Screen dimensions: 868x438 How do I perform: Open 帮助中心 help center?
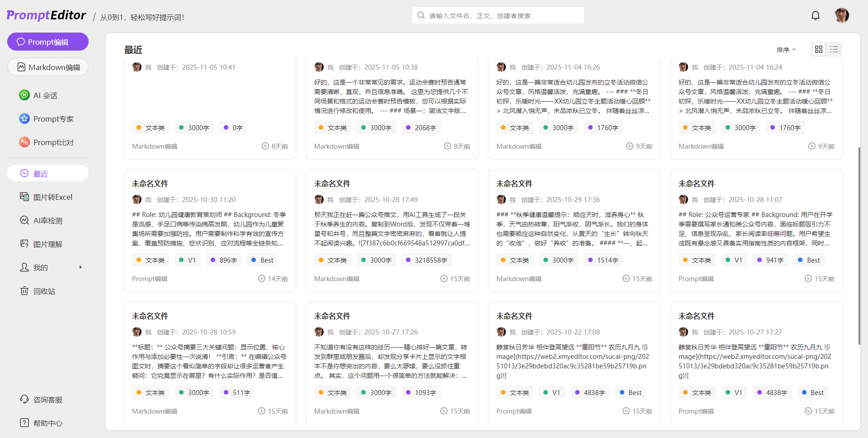47,423
